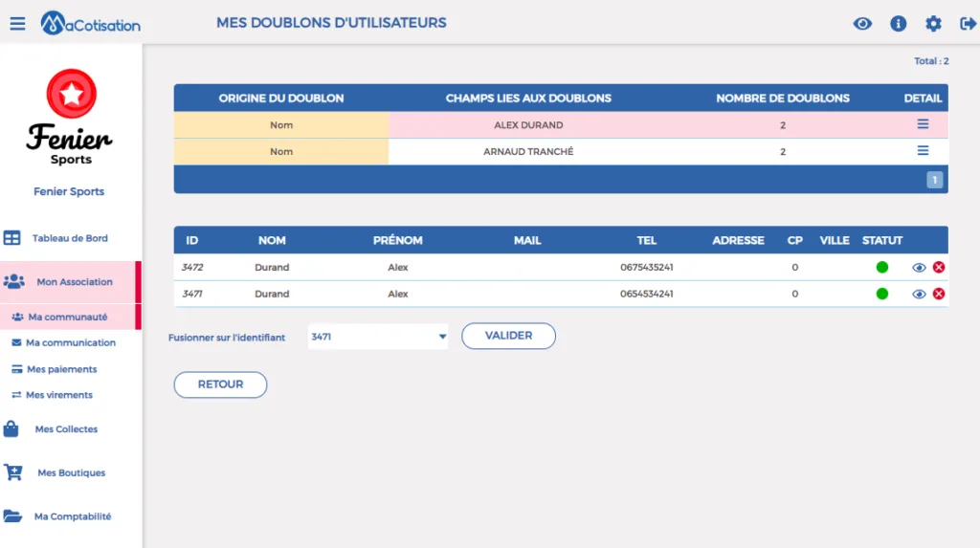The image size is (980, 548).
Task: Toggle green status dot for ID 3472
Action: click(881, 268)
